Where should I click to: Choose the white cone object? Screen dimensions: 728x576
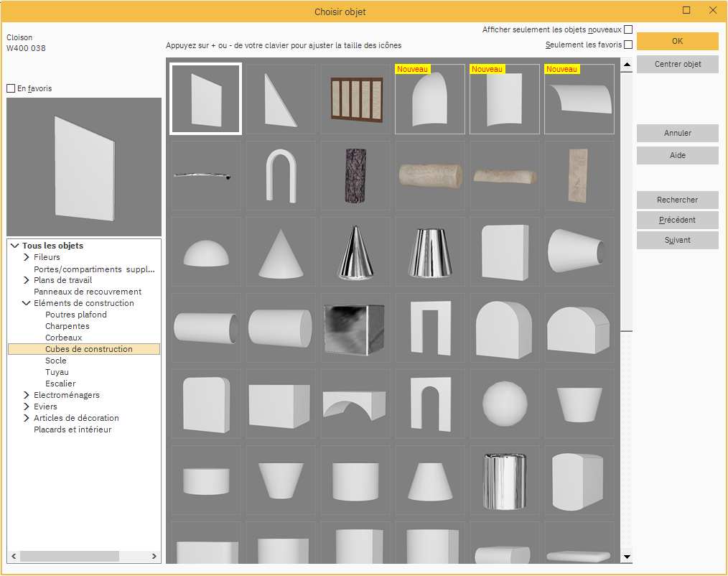(x=281, y=251)
